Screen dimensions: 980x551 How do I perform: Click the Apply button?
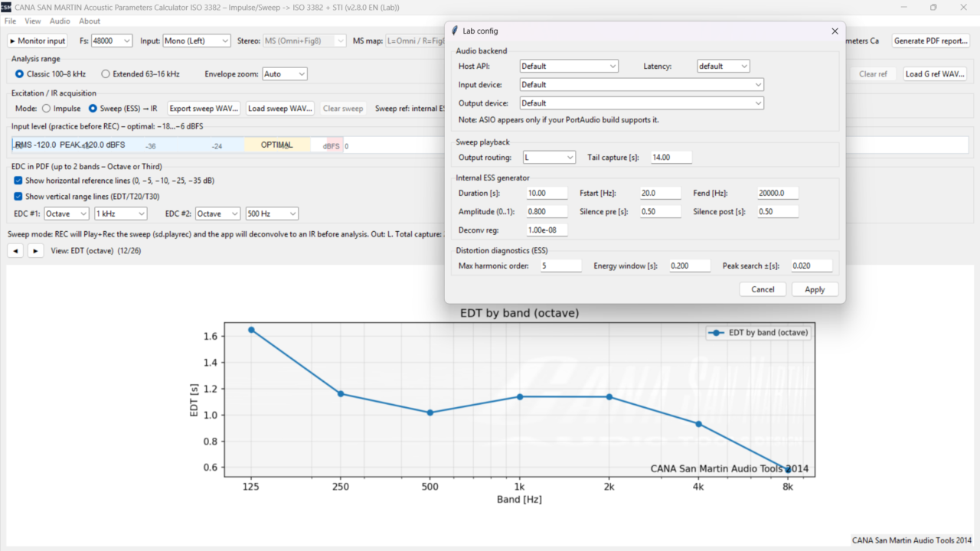point(815,289)
